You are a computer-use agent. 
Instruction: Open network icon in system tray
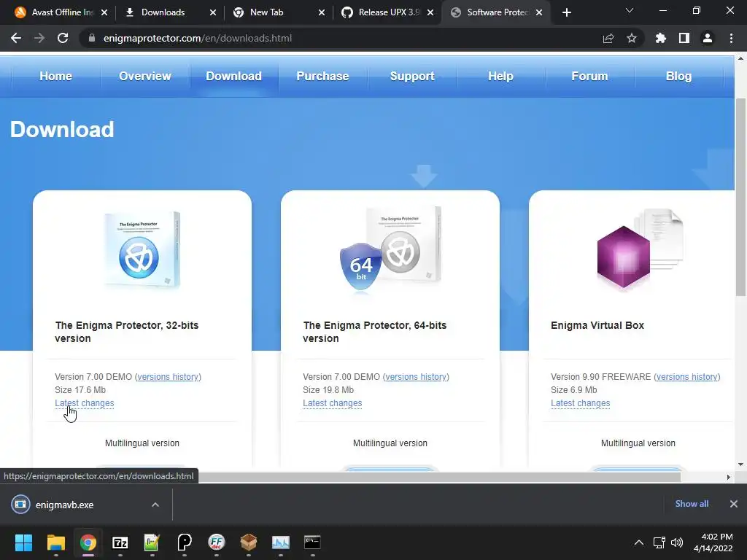coord(659,542)
